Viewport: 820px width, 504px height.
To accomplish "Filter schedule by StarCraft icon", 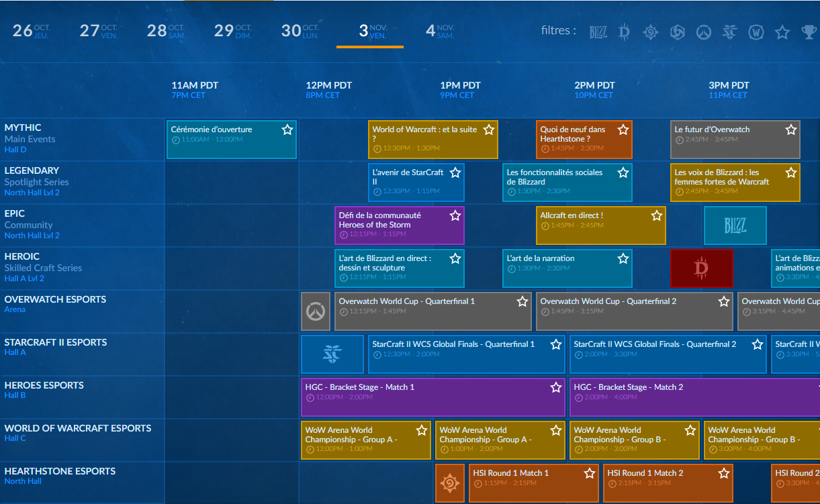I will point(730,32).
